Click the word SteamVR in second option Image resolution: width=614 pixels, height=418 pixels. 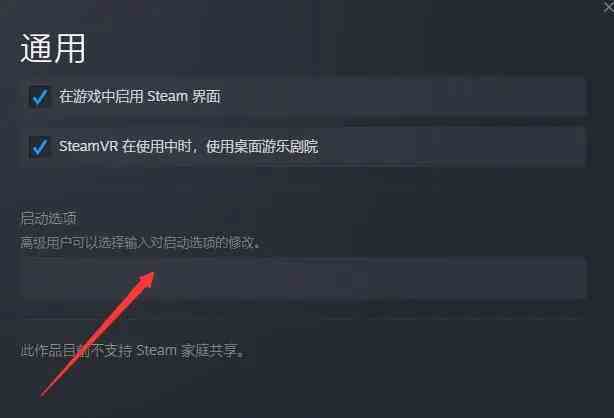tap(88, 147)
